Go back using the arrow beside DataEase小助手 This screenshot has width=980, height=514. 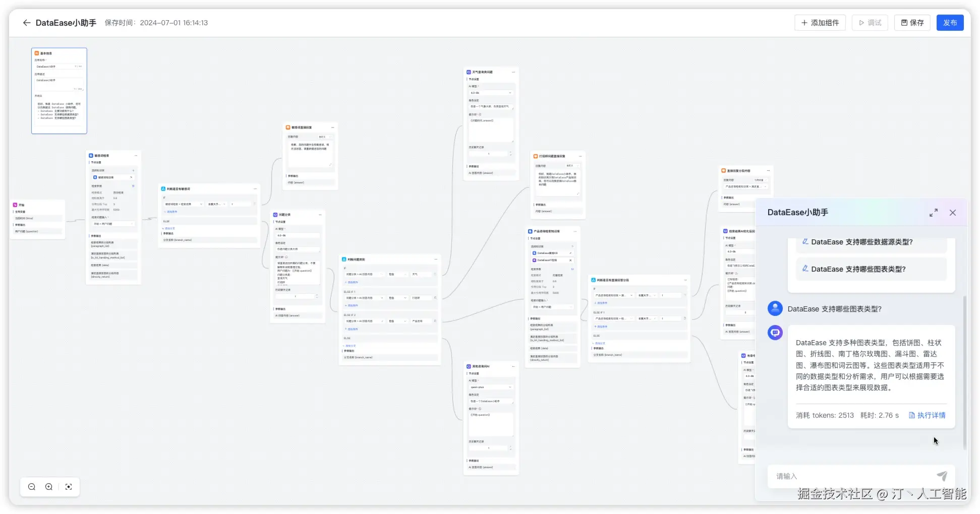point(27,23)
